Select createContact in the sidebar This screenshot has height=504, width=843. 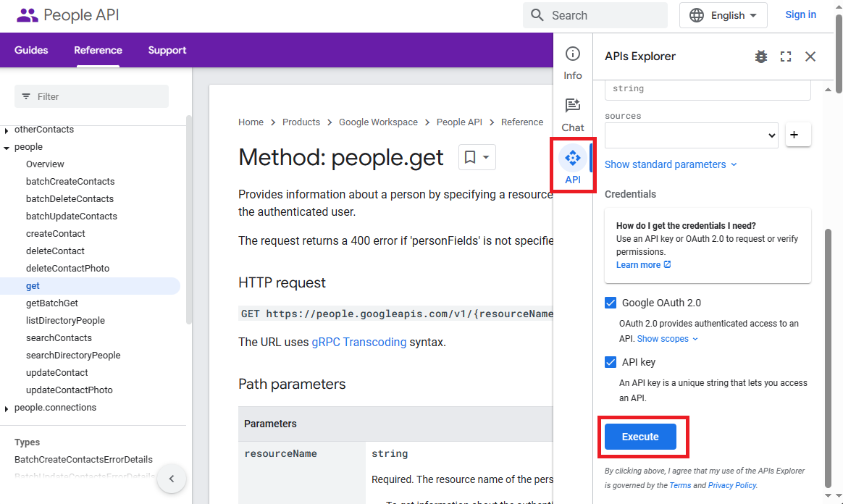tap(55, 234)
